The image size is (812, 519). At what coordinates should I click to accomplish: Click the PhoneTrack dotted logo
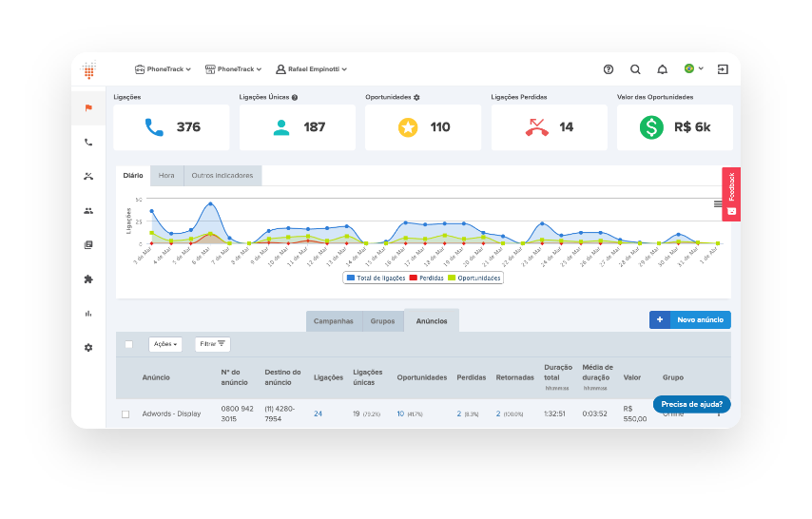(89, 70)
